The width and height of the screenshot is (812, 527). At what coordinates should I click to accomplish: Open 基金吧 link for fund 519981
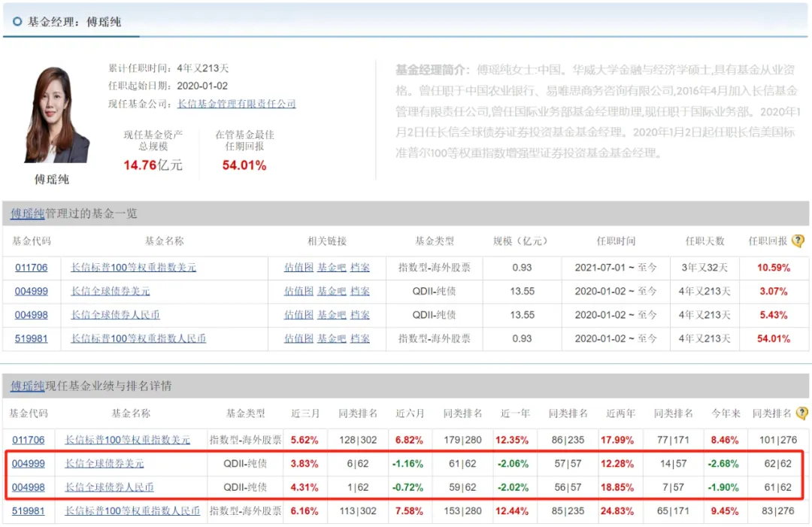[x=332, y=338]
